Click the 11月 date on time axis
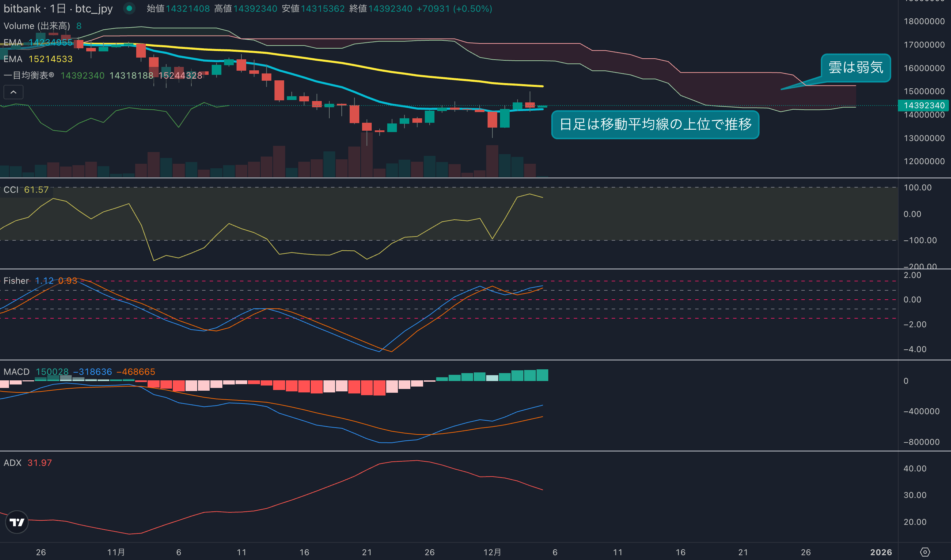This screenshot has width=951, height=560. [x=116, y=552]
